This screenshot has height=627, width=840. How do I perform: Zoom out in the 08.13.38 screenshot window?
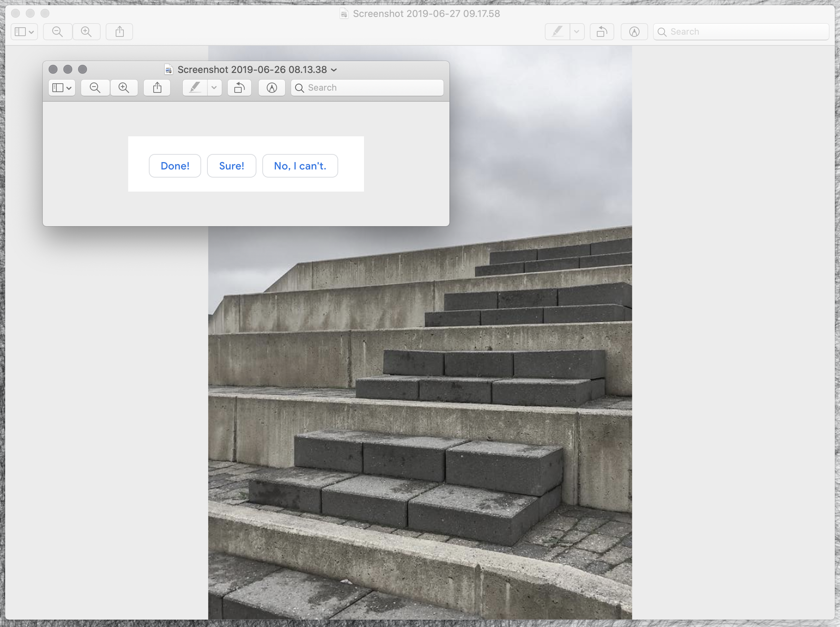(x=95, y=88)
